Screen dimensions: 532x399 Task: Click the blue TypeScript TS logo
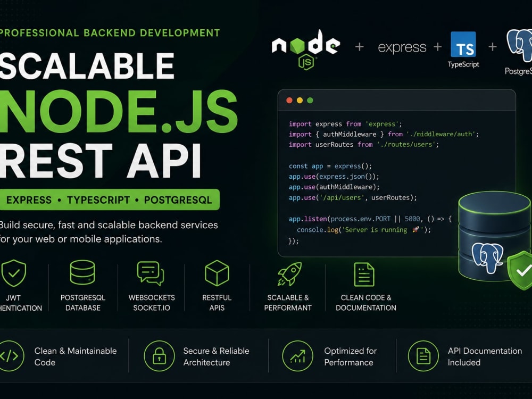[x=463, y=45]
